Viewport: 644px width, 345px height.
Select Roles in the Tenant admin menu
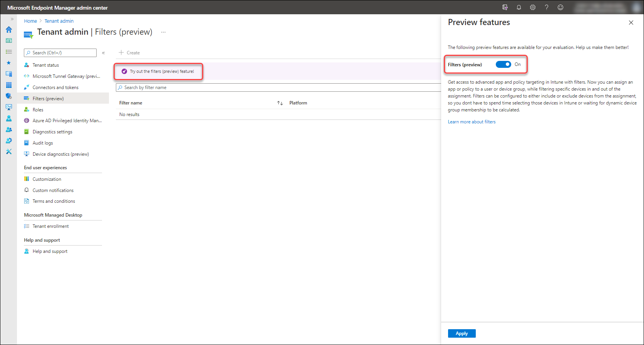pos(38,110)
